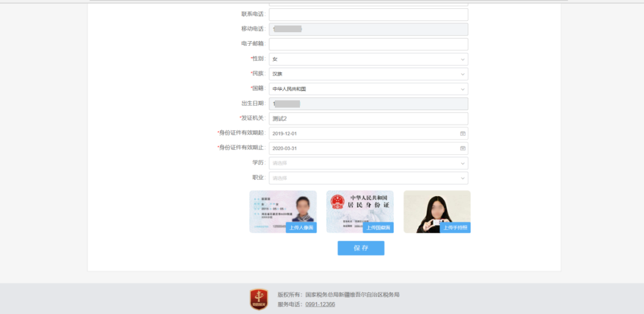The width and height of the screenshot is (644, 314).
Task: Click the 身份证件有效期止 label
Action: click(x=241, y=148)
